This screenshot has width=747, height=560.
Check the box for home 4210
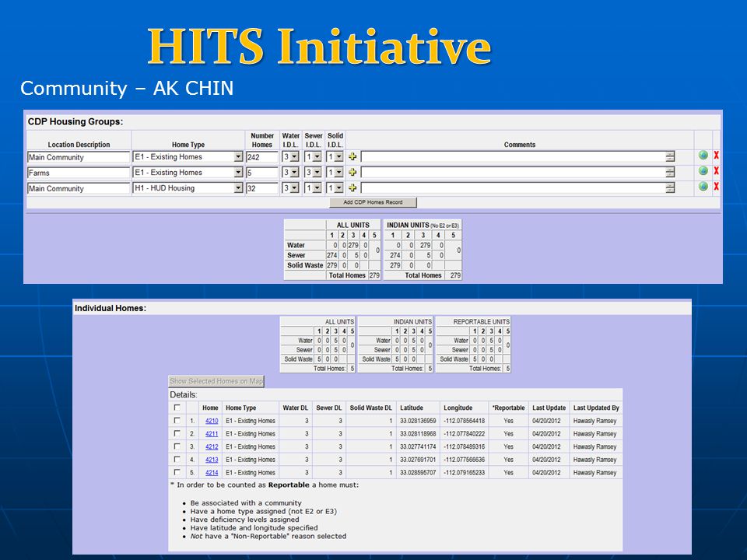click(177, 420)
